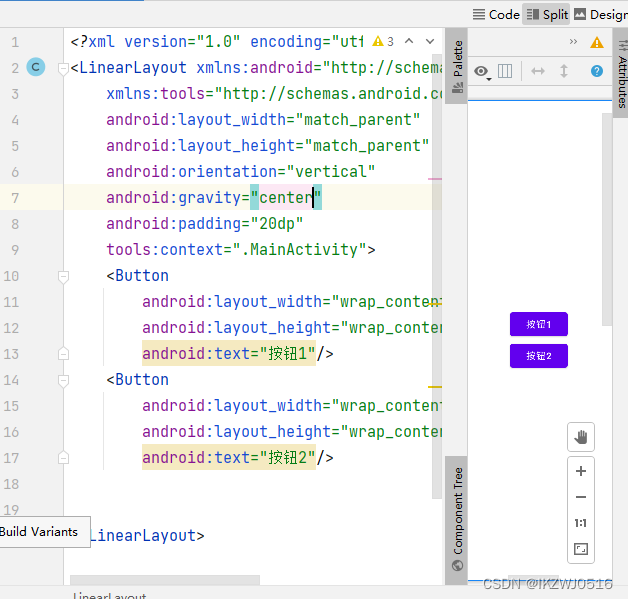Click fold end marker on line 13
The image size is (628, 599).
63,354
